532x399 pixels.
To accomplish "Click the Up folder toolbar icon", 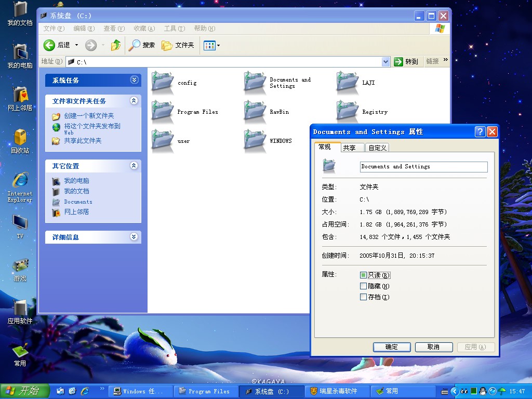I will click(x=115, y=45).
